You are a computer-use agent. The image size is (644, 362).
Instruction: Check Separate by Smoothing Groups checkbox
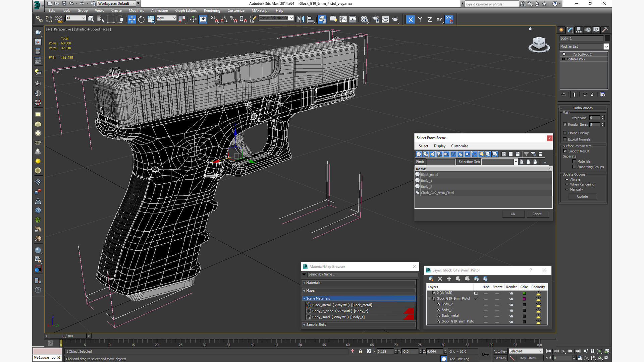pyautogui.click(x=574, y=167)
